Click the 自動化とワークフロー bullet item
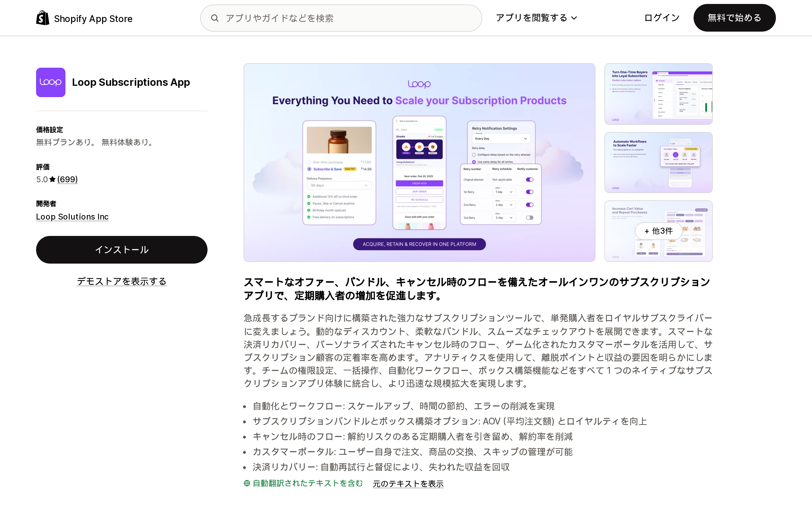 (x=403, y=406)
